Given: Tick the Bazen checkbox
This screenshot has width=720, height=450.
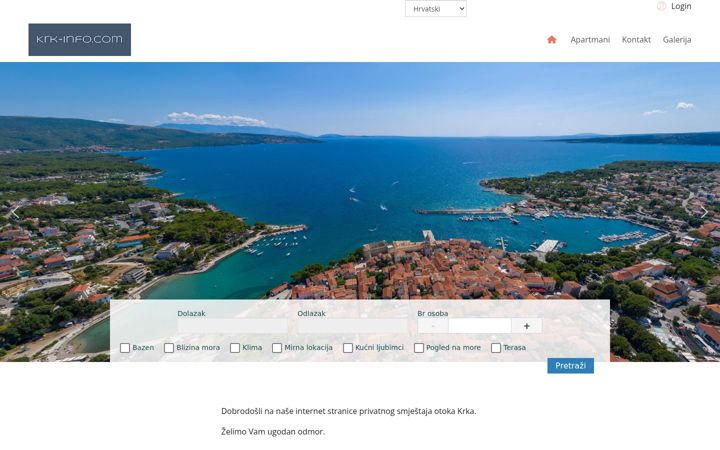Looking at the screenshot, I should tap(125, 348).
